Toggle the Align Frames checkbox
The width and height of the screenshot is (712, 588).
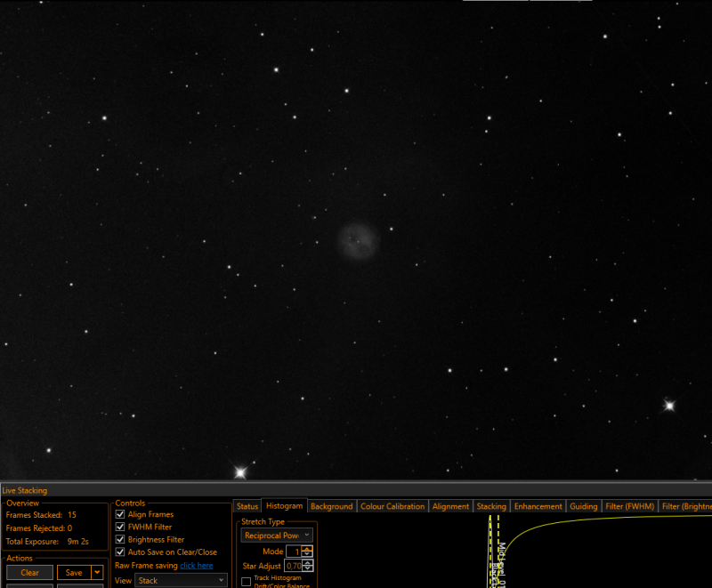120,514
